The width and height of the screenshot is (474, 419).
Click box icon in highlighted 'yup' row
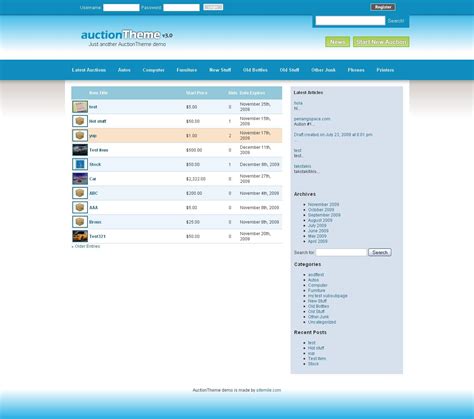click(80, 135)
